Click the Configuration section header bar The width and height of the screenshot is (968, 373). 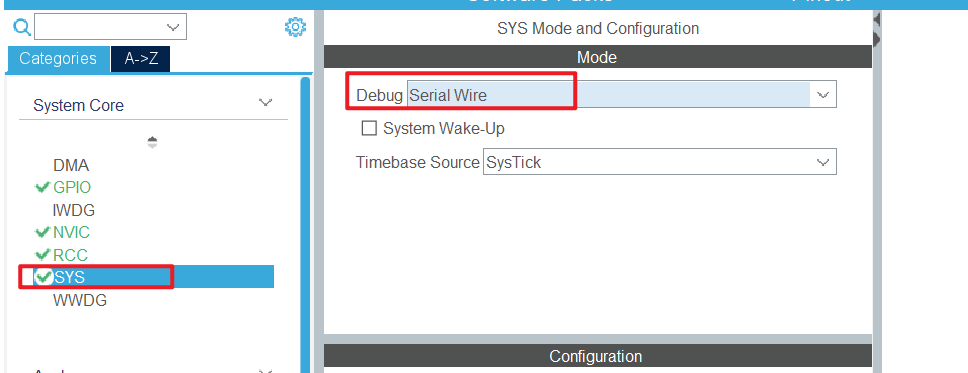(x=597, y=356)
